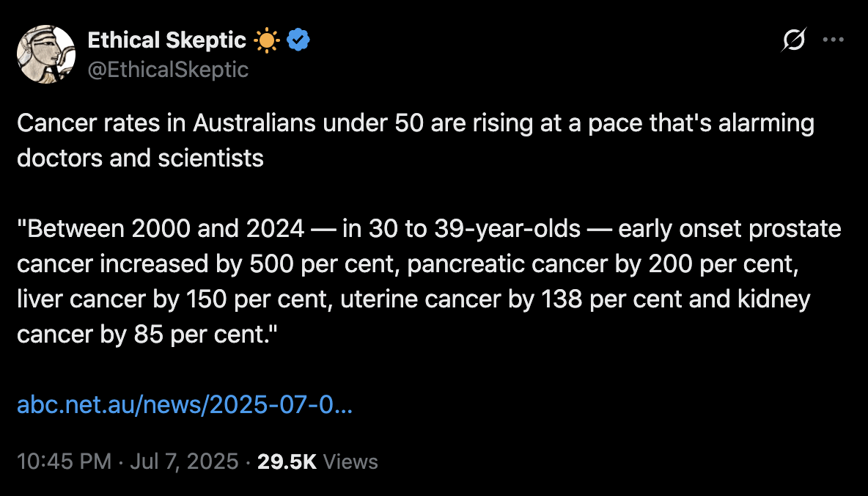Click the 10:45 PM timestamp
The height and width of the screenshot is (496, 868).
[x=64, y=462]
